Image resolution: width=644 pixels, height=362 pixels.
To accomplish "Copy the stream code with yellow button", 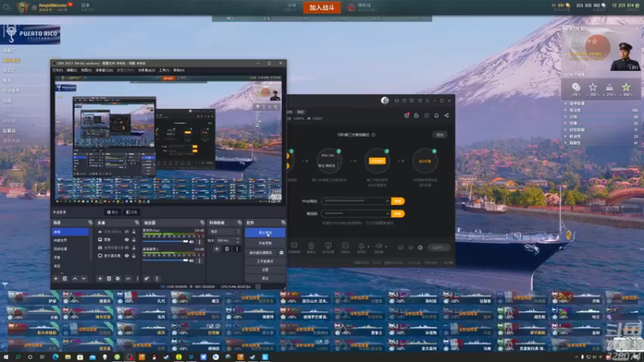I will (398, 214).
